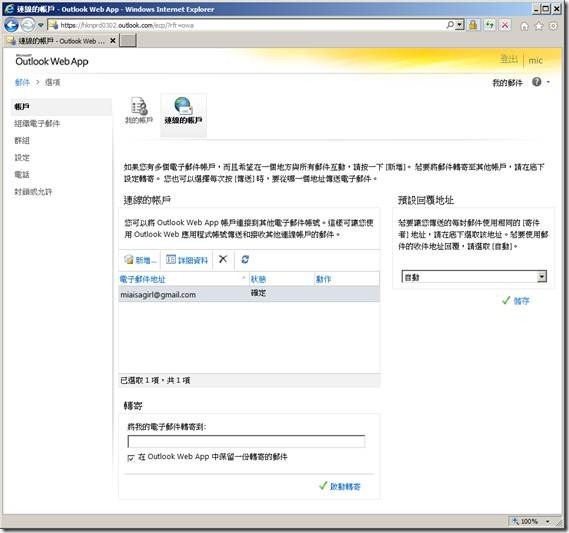569x533 pixels.
Task: Select 帳戶 in the left navigation
Action: click(x=61, y=107)
